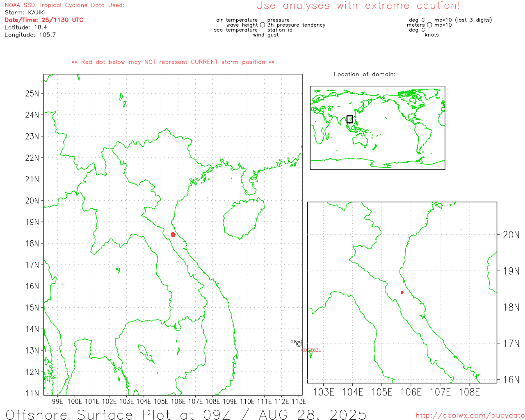525x420 pixels.
Task: Click the 18N latitude label on main map
Action: pyautogui.click(x=32, y=244)
